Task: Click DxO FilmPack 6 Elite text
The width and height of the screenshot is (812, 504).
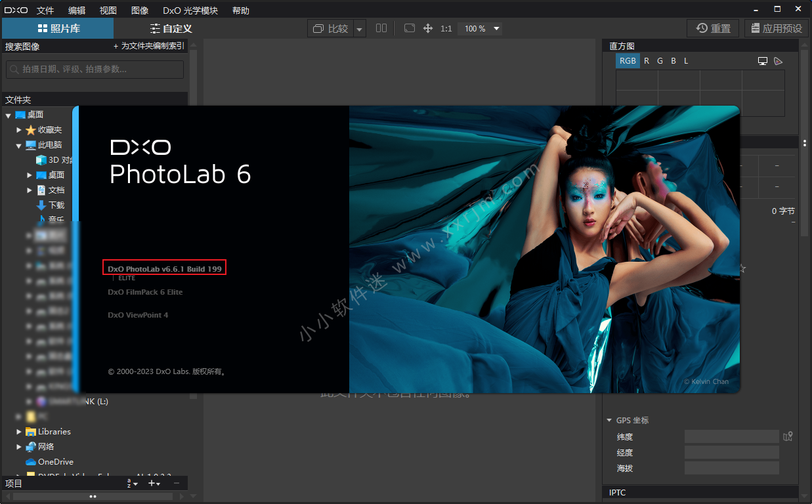Action: (x=145, y=292)
